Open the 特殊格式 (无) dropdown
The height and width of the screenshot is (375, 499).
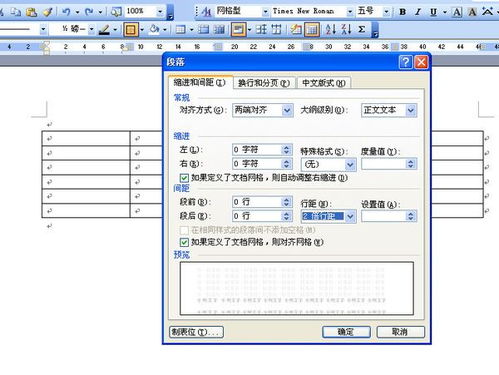pyautogui.click(x=350, y=164)
